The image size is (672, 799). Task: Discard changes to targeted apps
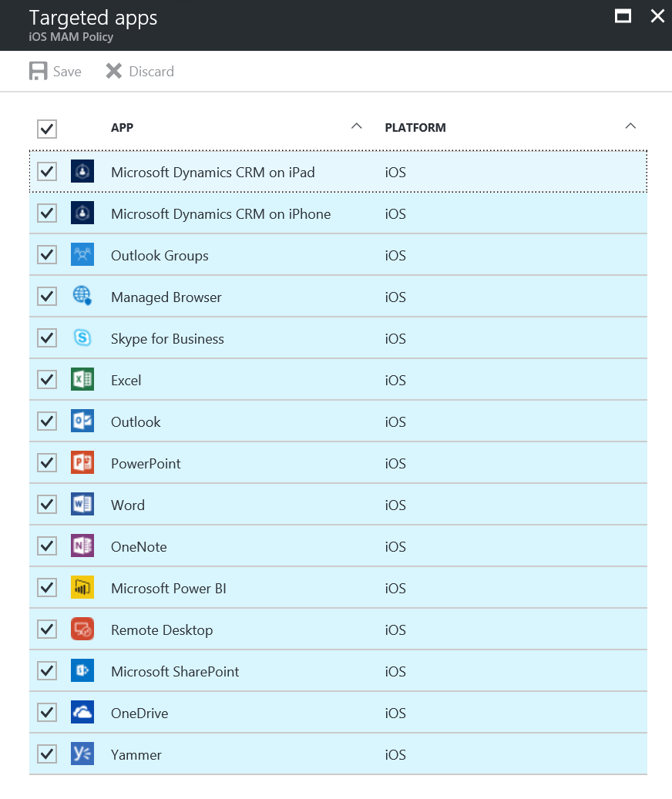(x=140, y=72)
